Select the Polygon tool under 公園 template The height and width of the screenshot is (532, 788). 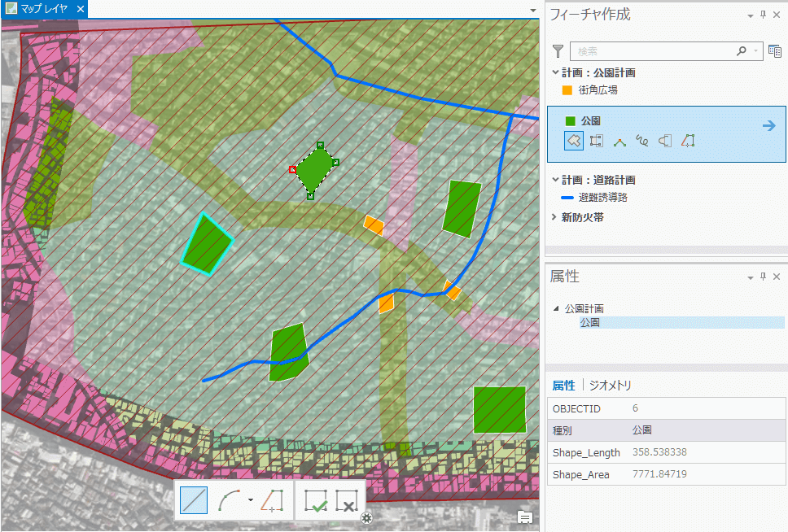coord(574,141)
